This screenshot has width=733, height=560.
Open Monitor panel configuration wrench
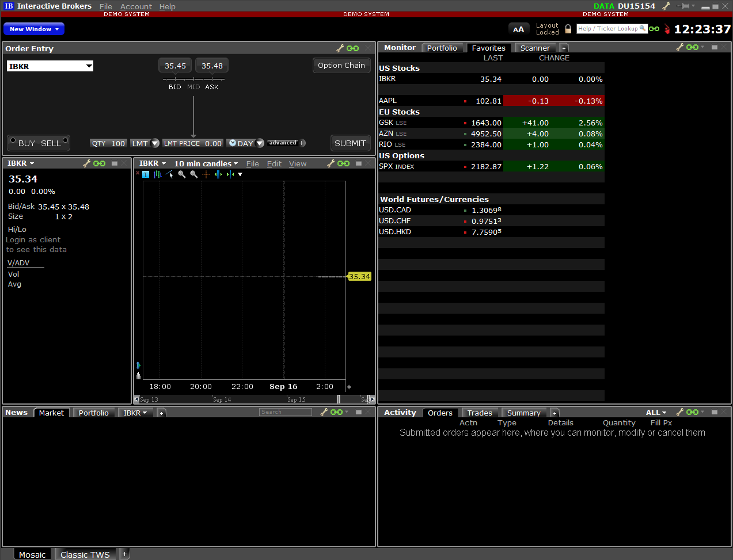[680, 47]
